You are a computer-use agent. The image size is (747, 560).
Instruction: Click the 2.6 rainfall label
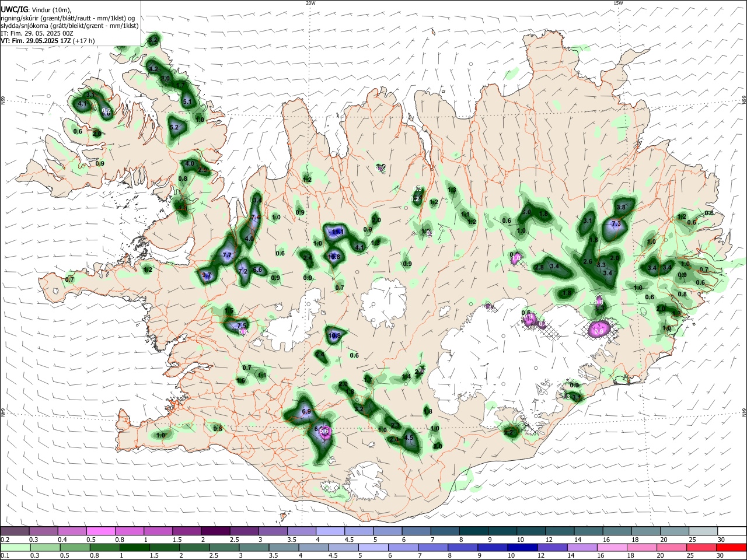point(588,261)
